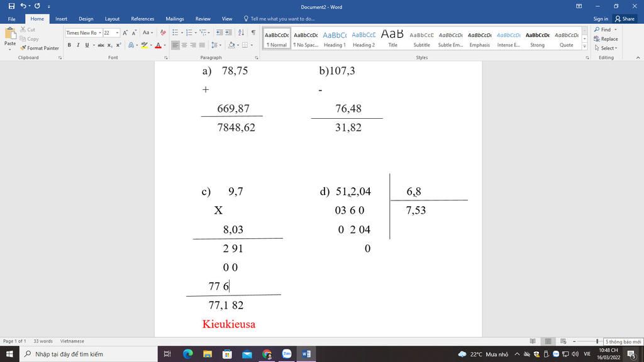Open File Explorer from taskbar

pos(208,354)
